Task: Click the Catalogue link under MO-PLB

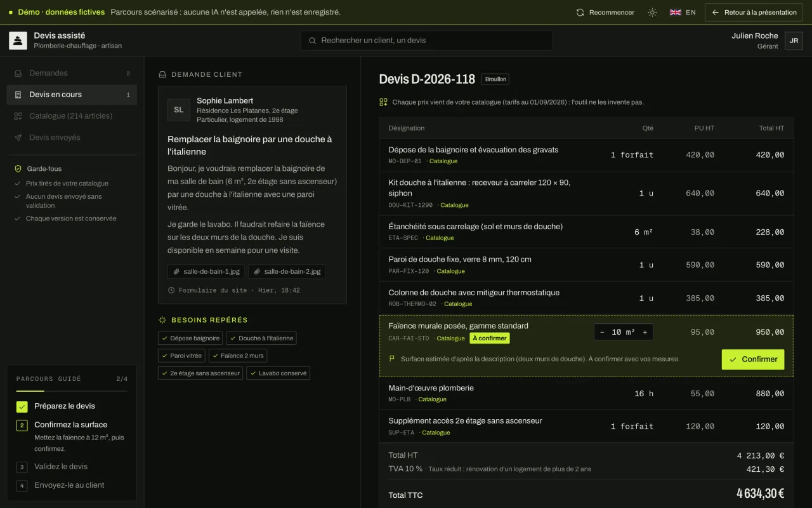Action: tap(432, 399)
